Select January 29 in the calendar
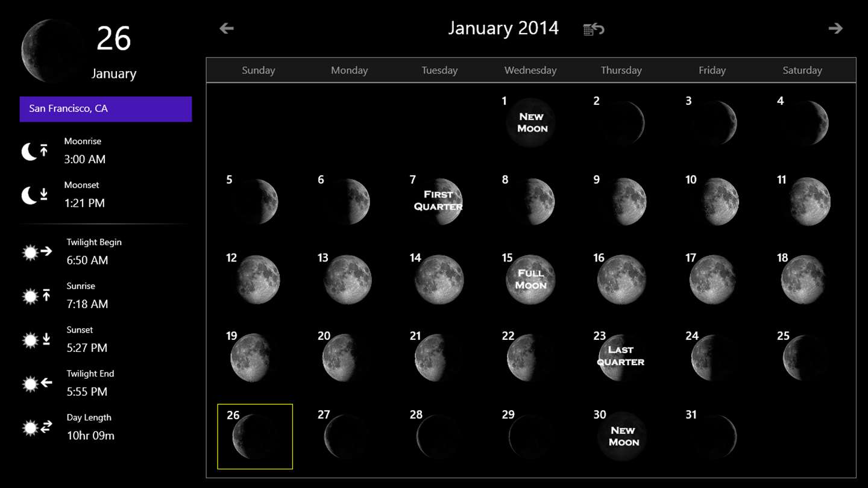 click(x=530, y=436)
